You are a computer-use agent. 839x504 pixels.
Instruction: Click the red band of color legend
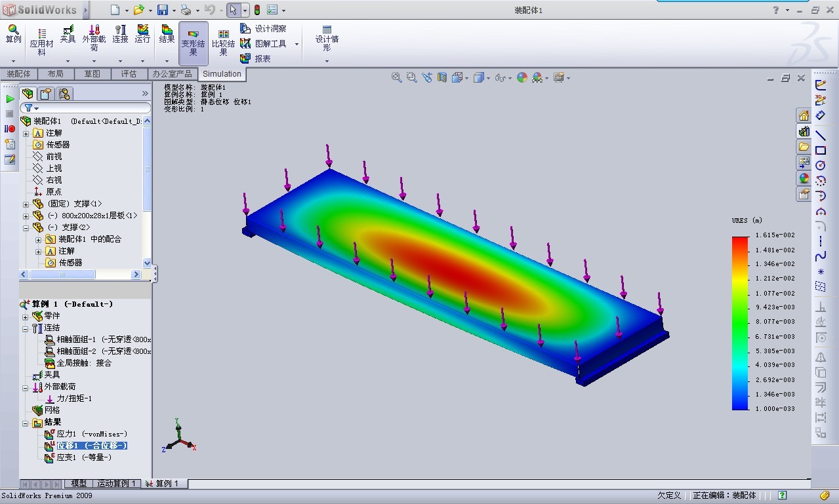[x=740, y=246]
